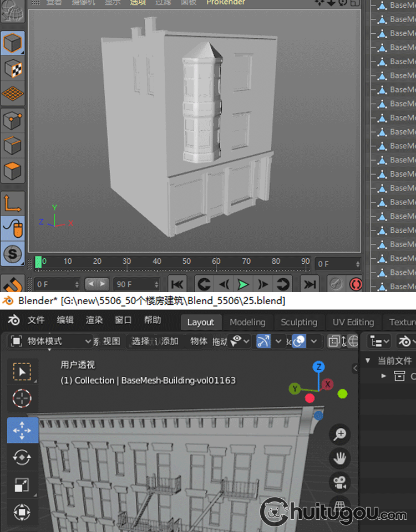Enable Cinema 4D texture mode checkered cube
416x532 pixels.
tap(13, 69)
